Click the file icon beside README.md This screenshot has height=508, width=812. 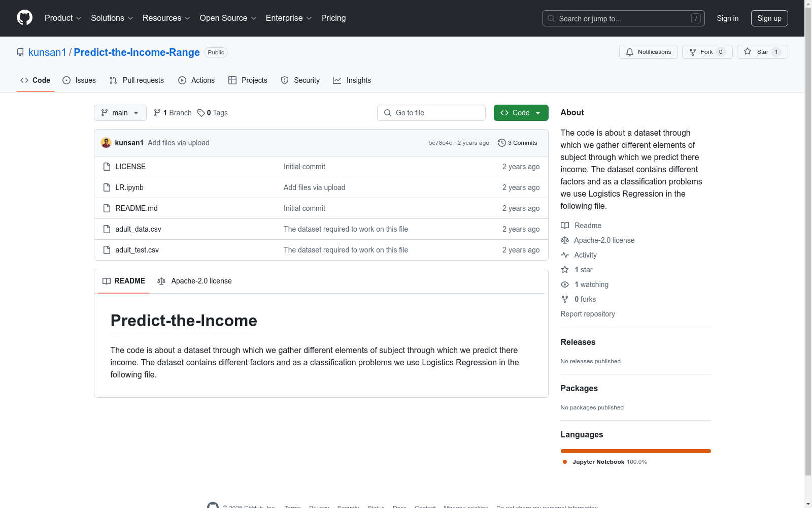(x=107, y=208)
